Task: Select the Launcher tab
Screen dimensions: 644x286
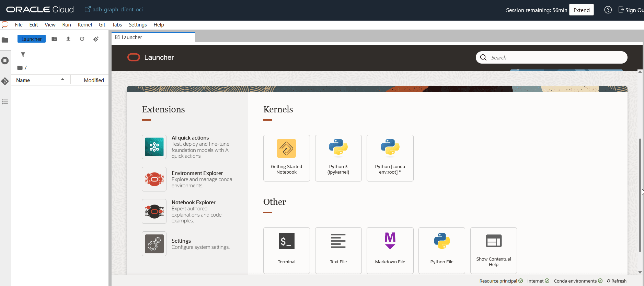Action: tap(153, 37)
